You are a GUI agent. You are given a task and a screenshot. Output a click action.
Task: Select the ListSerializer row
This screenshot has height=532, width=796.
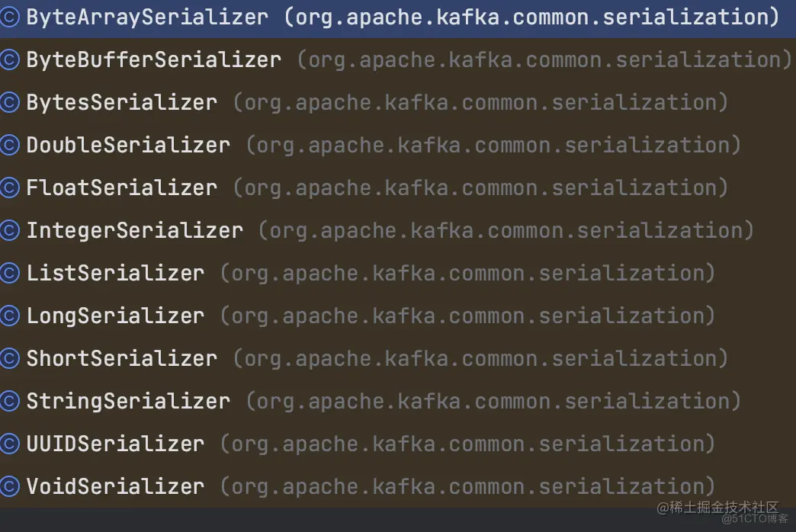coord(398,273)
